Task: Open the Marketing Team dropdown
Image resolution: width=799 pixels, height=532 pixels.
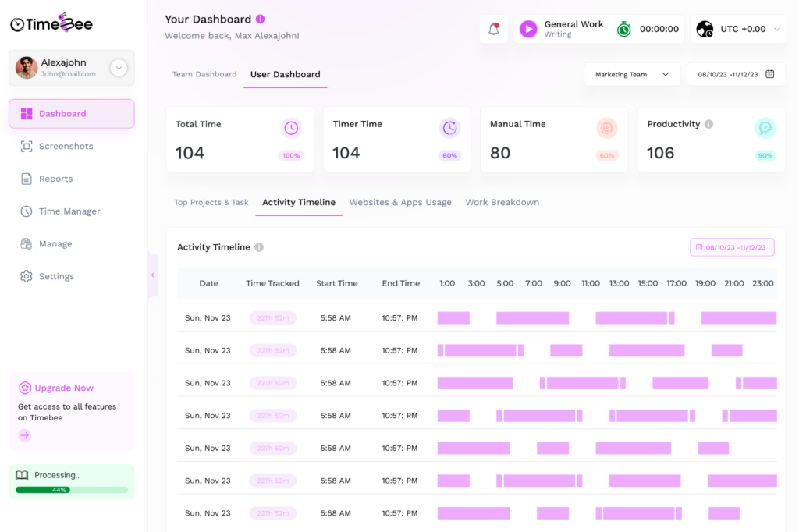Action: point(632,74)
